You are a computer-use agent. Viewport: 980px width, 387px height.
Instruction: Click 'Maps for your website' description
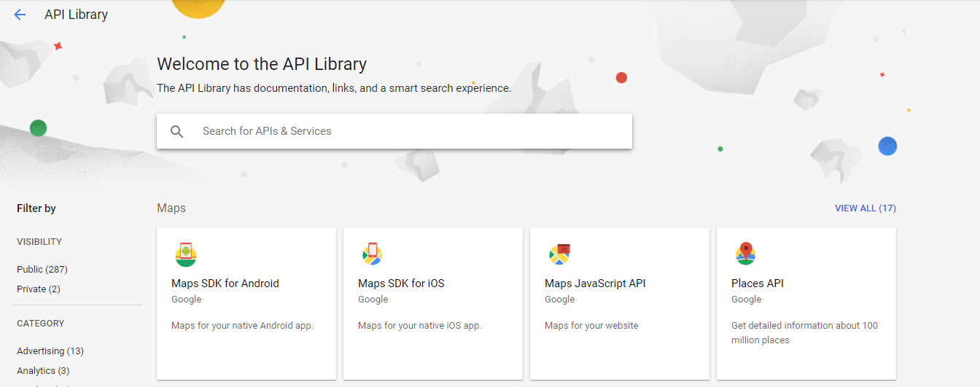click(591, 326)
